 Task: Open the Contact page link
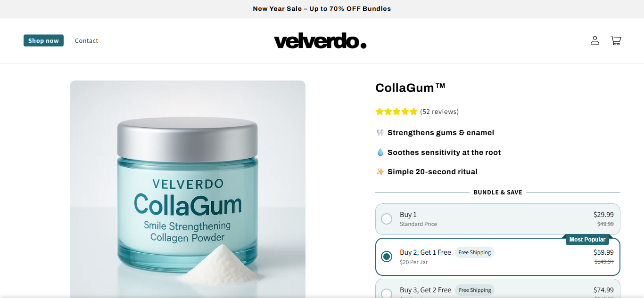tap(87, 40)
